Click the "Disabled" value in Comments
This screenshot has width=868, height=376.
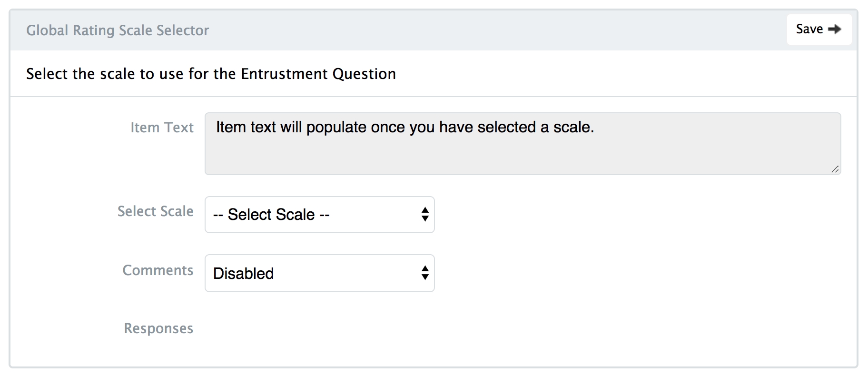point(243,274)
